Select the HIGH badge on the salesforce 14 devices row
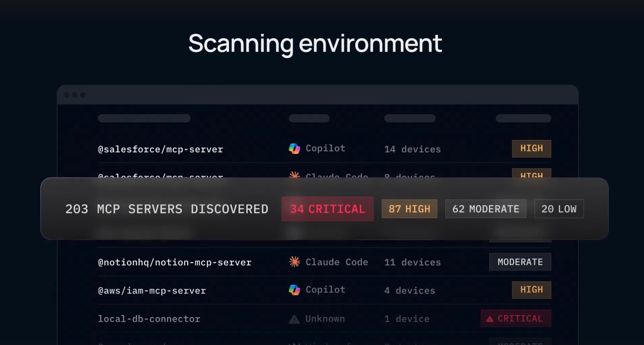This screenshot has height=345, width=644. [x=532, y=149]
